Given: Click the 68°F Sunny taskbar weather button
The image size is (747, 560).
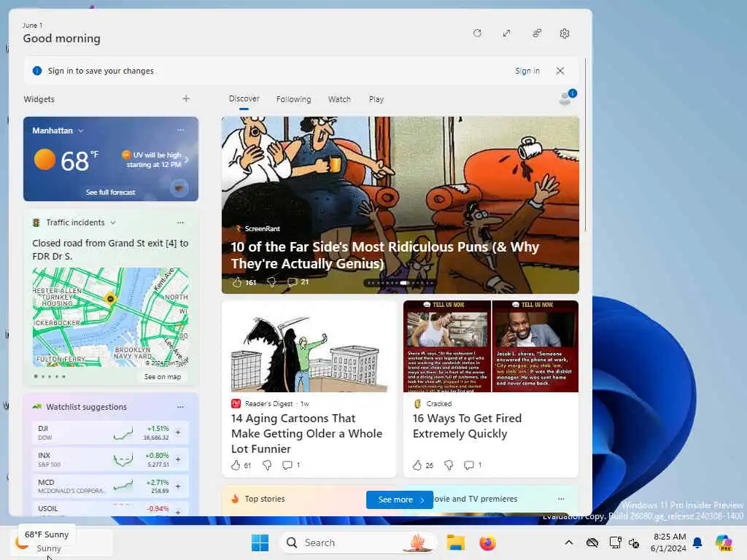Looking at the screenshot, I should click(x=63, y=542).
